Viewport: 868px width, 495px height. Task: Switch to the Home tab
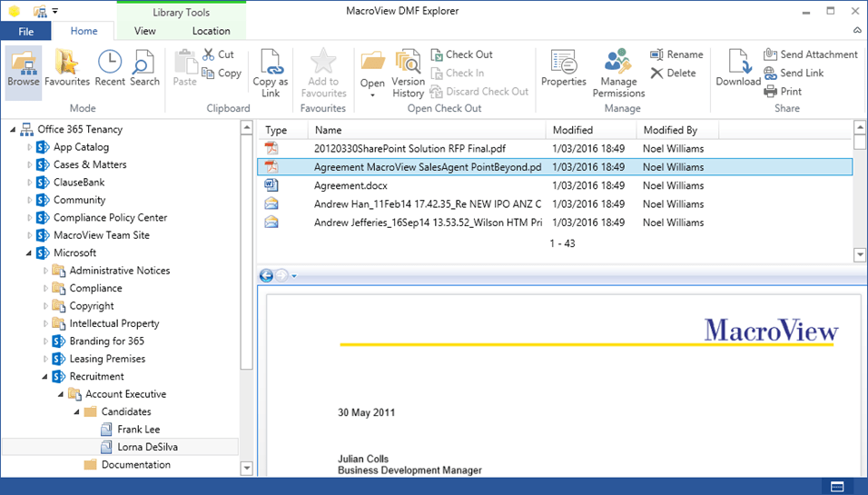tap(84, 31)
